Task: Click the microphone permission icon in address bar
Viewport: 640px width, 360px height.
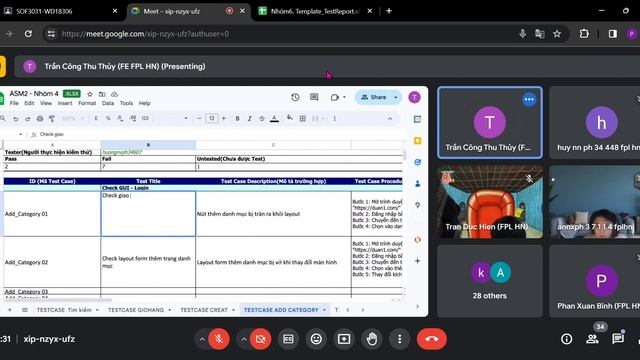Action: [x=522, y=34]
